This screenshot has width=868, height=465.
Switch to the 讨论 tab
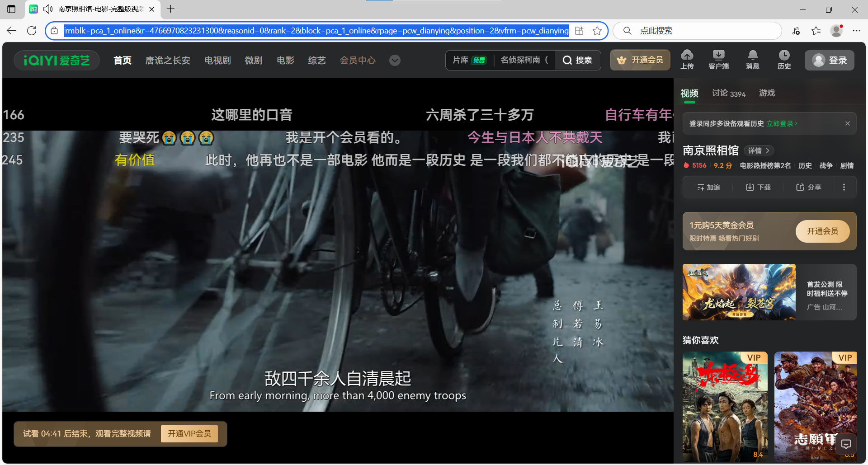pos(721,93)
